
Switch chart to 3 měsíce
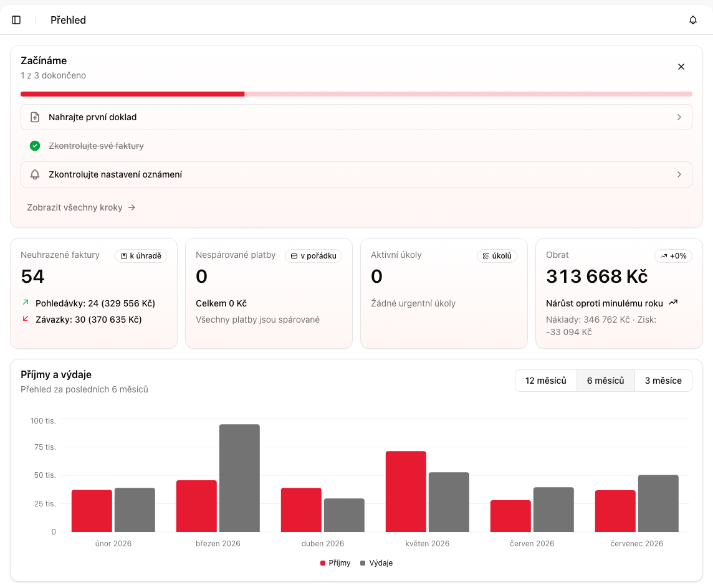pos(663,381)
